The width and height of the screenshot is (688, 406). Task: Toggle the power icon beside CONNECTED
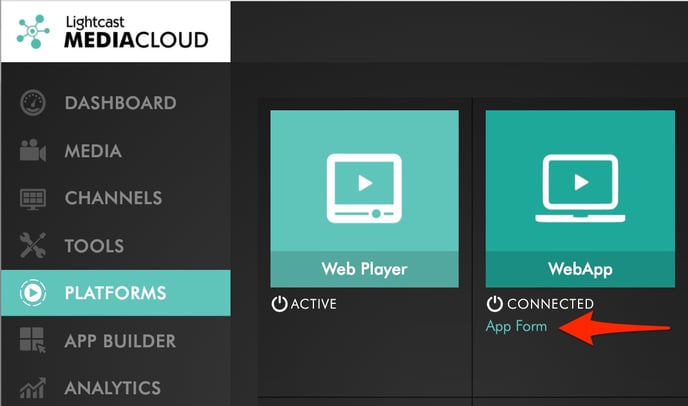coord(494,304)
